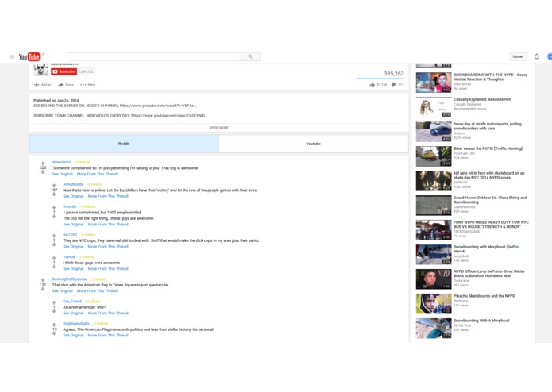Open More From This Thread under DarKnightofCydonia
The width and height of the screenshot is (552, 392).
[x=97, y=291]
